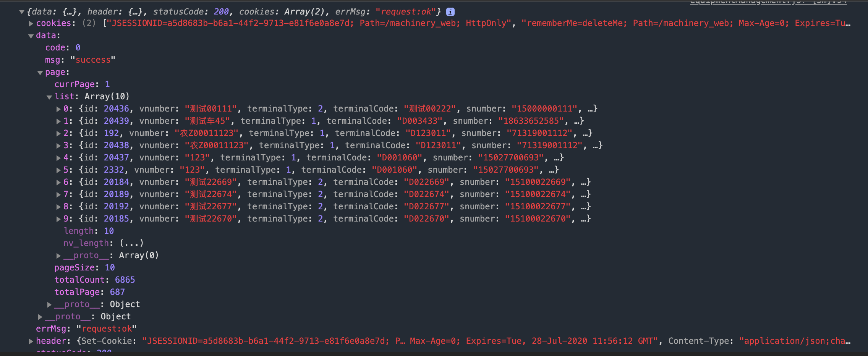This screenshot has height=356, width=868.
Task: Expand list item 5 with id 2332
Action: (58, 170)
